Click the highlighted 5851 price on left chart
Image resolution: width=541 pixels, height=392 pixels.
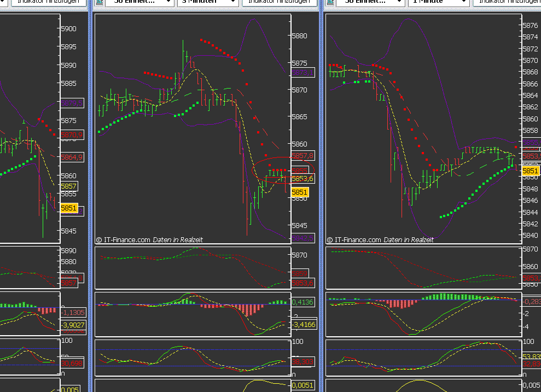pyautogui.click(x=69, y=208)
